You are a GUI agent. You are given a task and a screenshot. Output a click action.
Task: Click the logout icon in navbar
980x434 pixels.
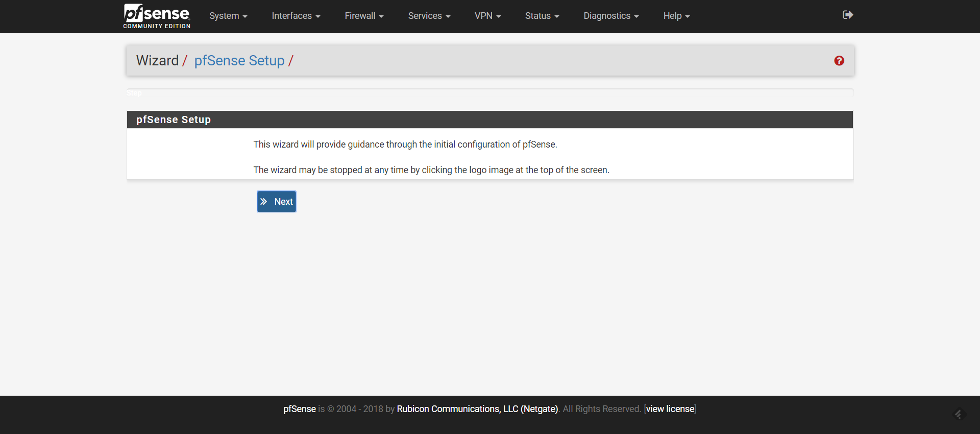(x=848, y=15)
